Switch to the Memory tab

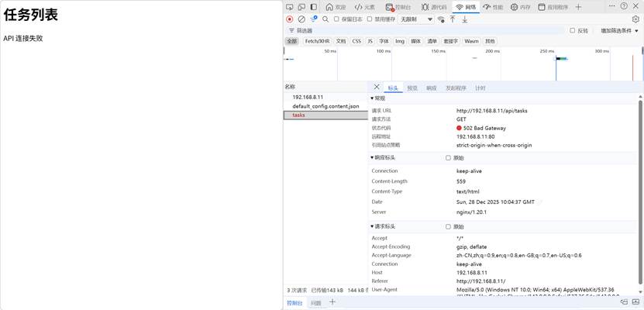point(520,7)
